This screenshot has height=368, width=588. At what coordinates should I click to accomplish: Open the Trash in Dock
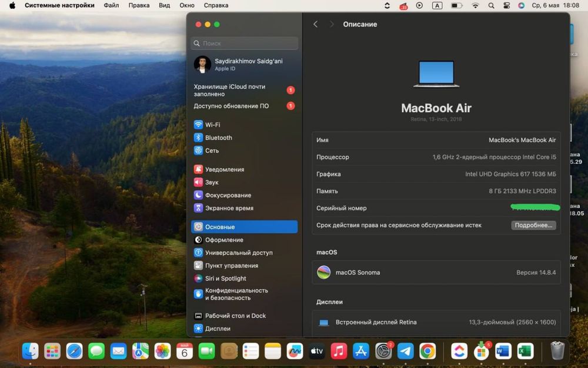pos(557,351)
